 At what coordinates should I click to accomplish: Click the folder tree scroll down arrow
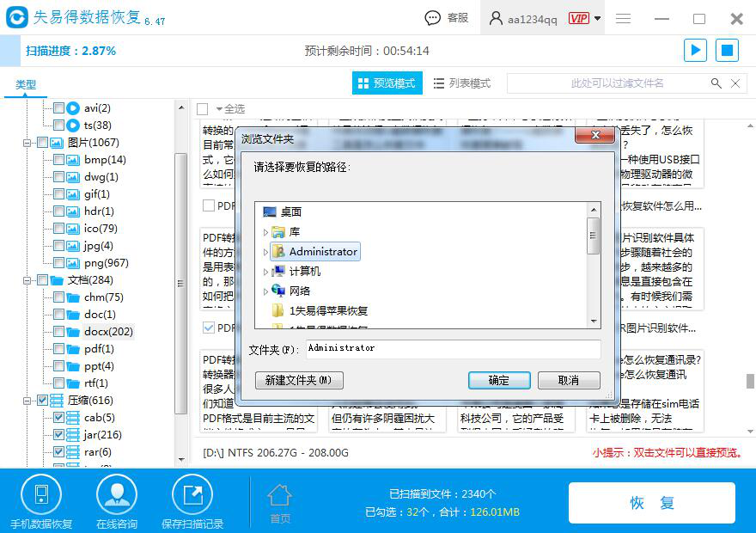593,322
